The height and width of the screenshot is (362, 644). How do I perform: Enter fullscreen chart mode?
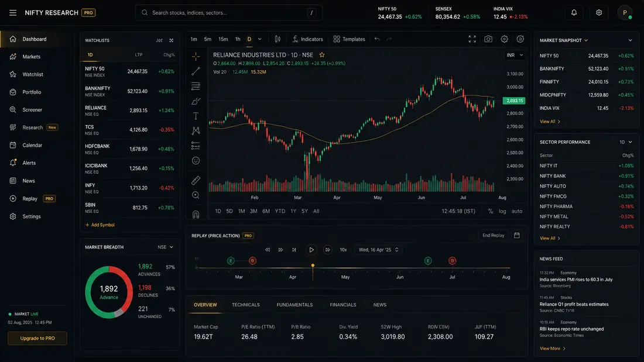pyautogui.click(x=472, y=39)
